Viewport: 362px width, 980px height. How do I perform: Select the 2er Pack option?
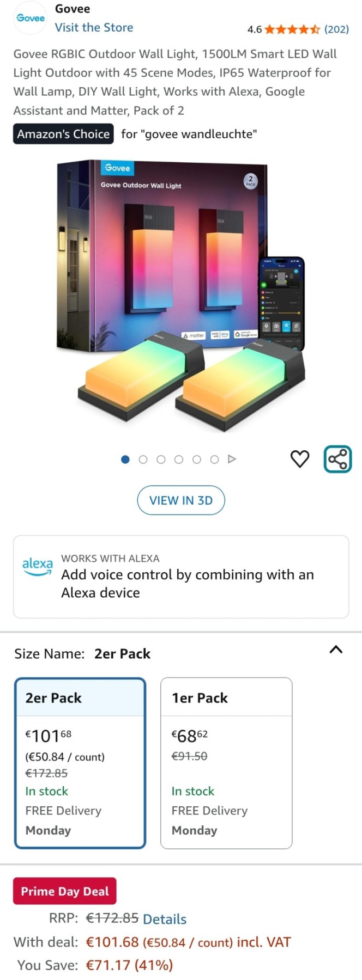coord(80,763)
